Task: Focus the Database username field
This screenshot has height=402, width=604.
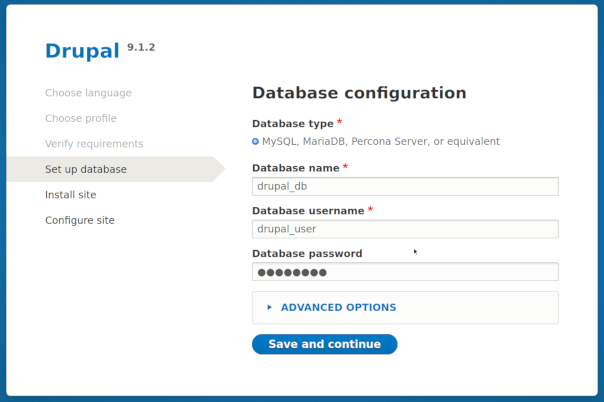Action: click(405, 229)
